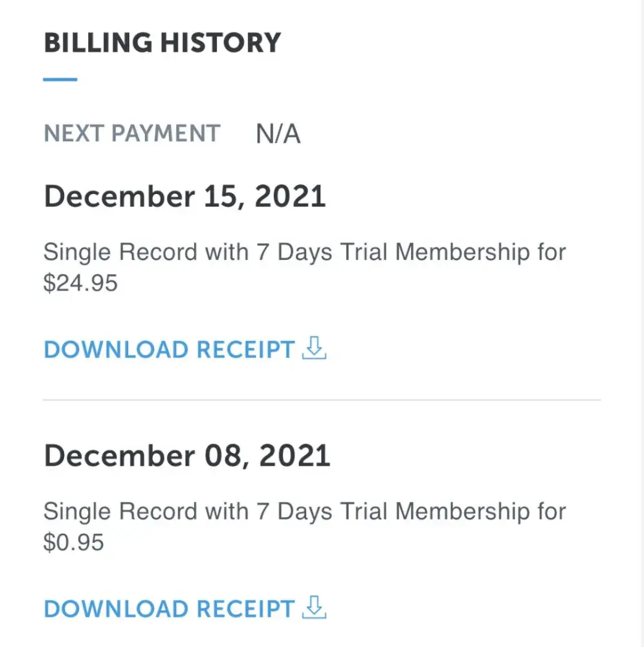Click the Billing History heading
Viewport: 644px width, 647px height.
(162, 43)
